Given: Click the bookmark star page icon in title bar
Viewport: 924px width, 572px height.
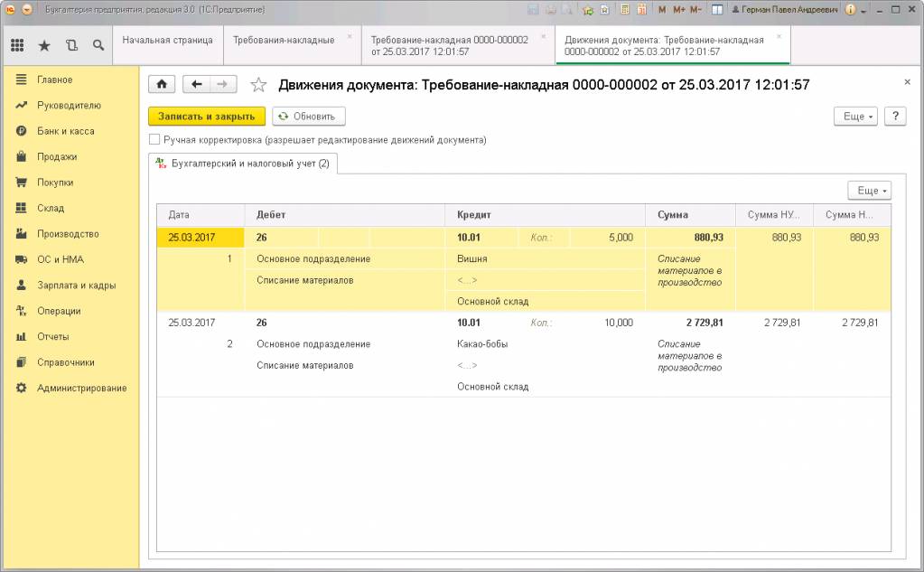Looking at the screenshot, I should [604, 9].
